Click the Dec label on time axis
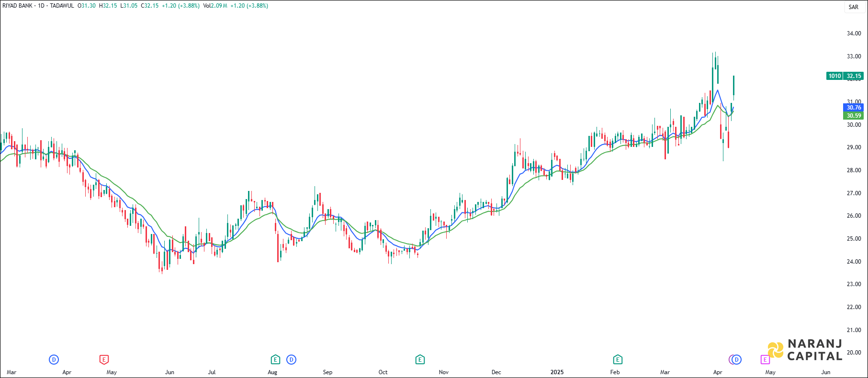Screen dimensions: 868x378 coord(496,372)
